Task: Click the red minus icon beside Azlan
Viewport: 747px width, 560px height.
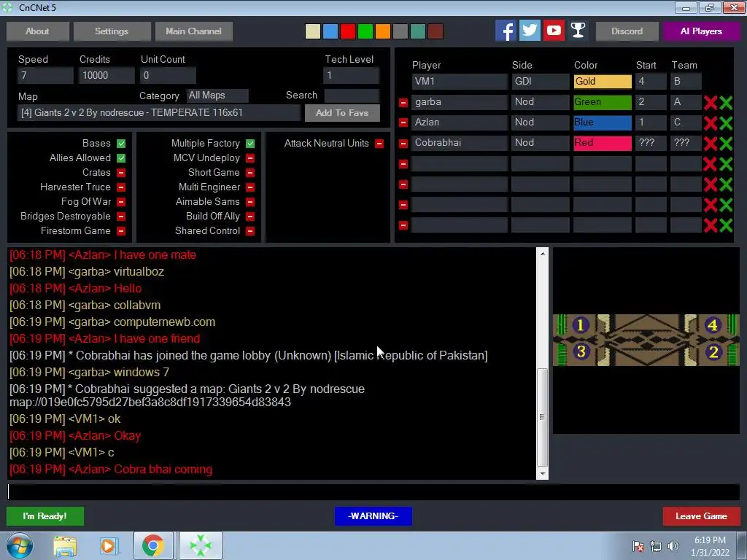Action: [403, 122]
